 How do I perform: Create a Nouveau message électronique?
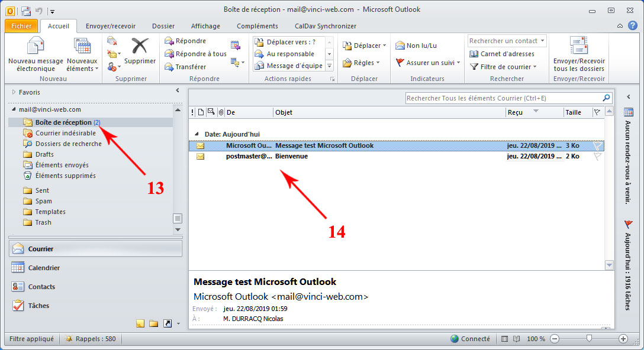point(36,54)
